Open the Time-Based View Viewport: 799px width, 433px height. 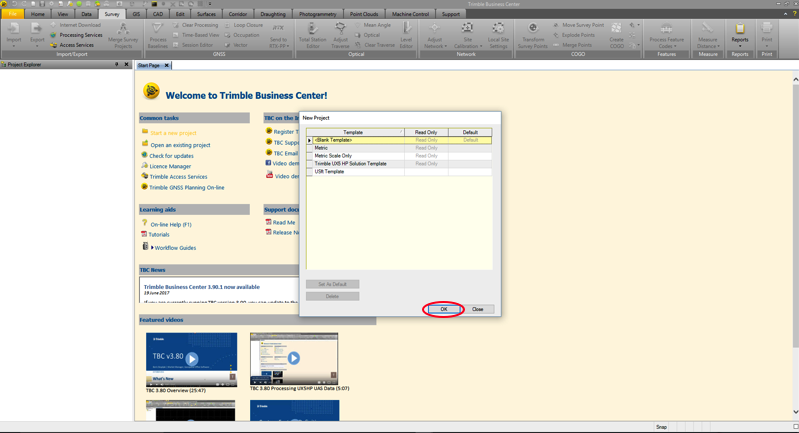point(196,35)
